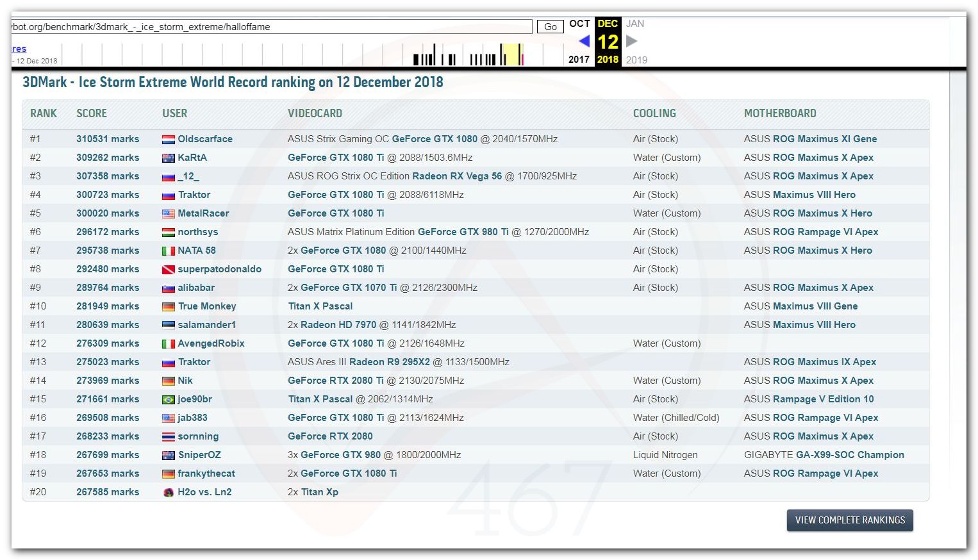Click the avatar icon next to H2o vs. Ln2
Screen dimensions: 978x560
tap(169, 493)
